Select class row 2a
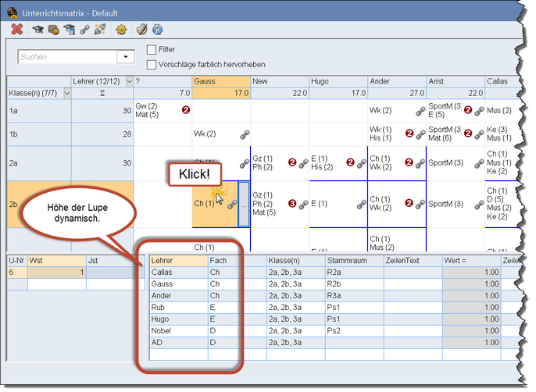The width and height of the screenshot is (536, 392). pos(39,163)
